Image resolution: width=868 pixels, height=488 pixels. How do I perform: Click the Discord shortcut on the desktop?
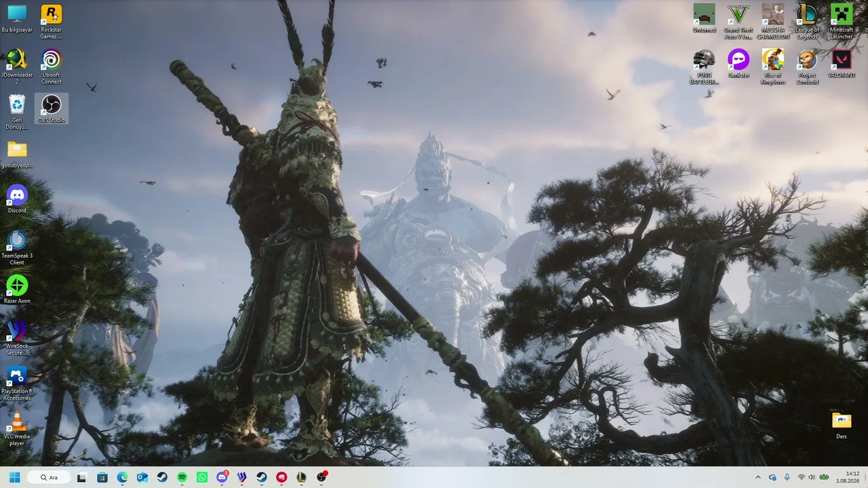[17, 199]
